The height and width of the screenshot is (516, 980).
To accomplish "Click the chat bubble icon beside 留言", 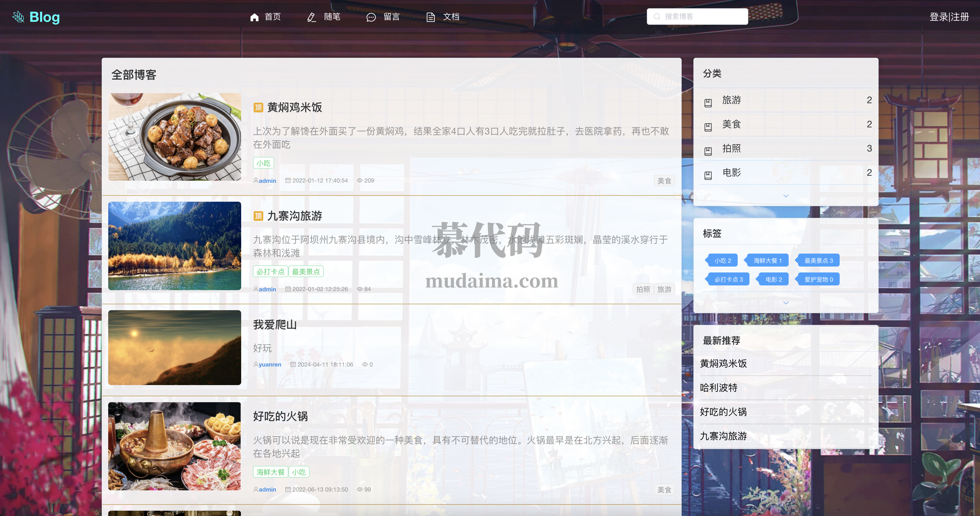I will click(x=371, y=17).
